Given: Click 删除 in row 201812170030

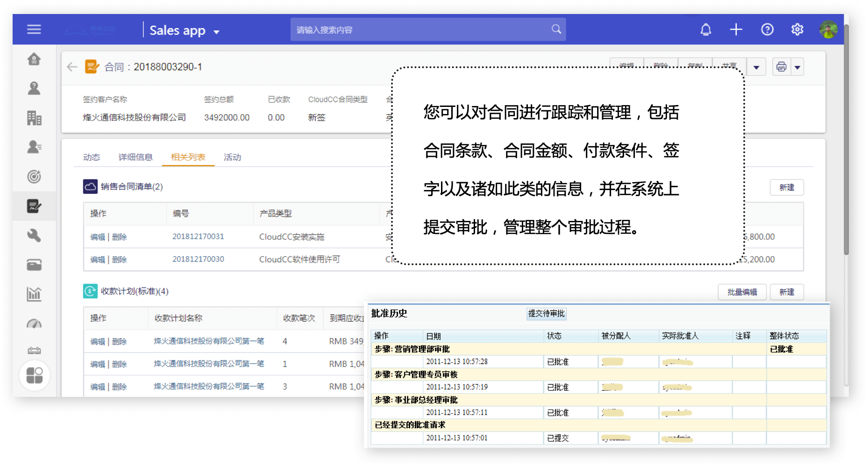Looking at the screenshot, I should (x=120, y=260).
